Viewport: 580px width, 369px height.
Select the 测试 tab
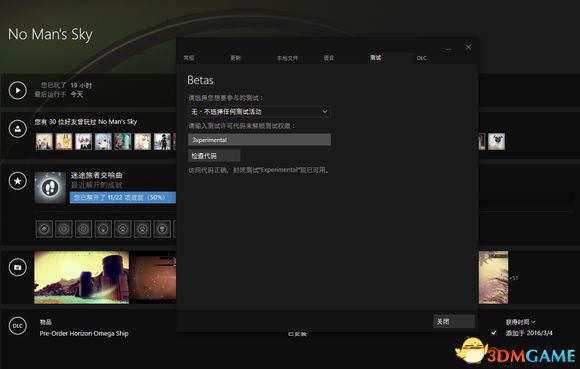[x=375, y=57]
